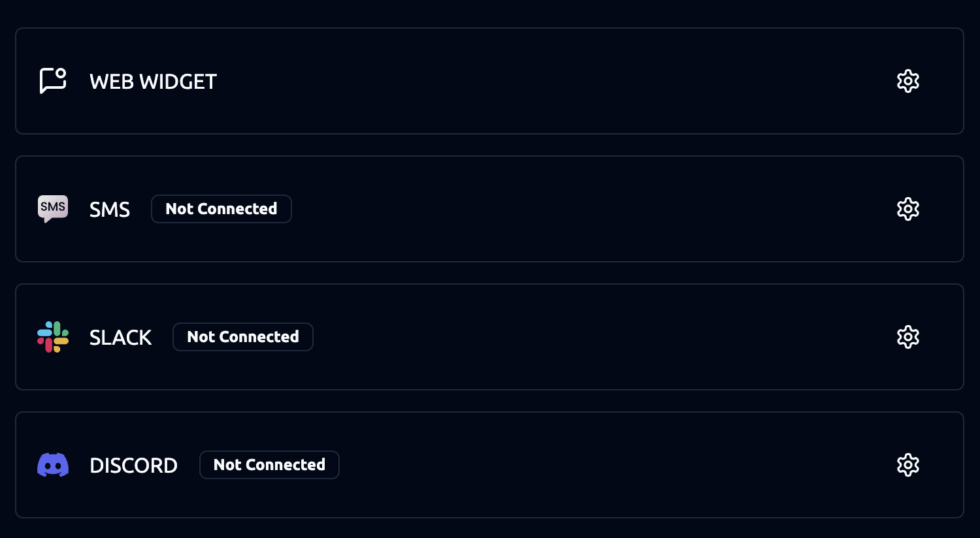Open Discord integration settings gear
The height and width of the screenshot is (538, 980).
(907, 465)
